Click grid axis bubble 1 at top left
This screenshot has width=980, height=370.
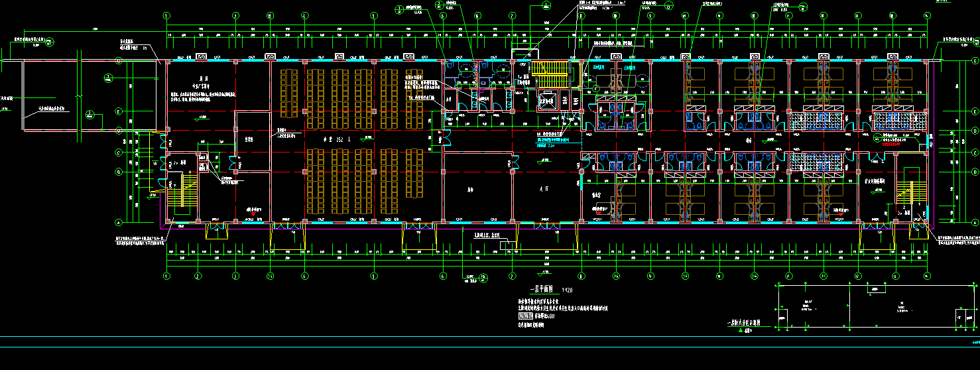(166, 15)
